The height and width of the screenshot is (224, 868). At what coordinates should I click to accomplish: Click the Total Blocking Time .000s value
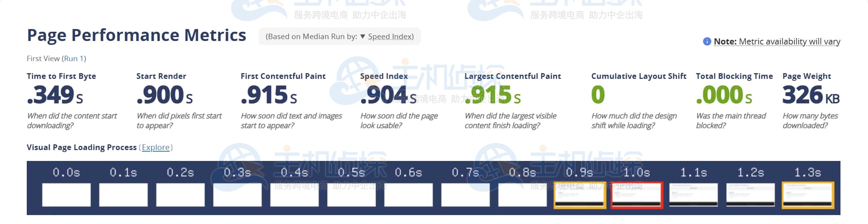tap(724, 95)
